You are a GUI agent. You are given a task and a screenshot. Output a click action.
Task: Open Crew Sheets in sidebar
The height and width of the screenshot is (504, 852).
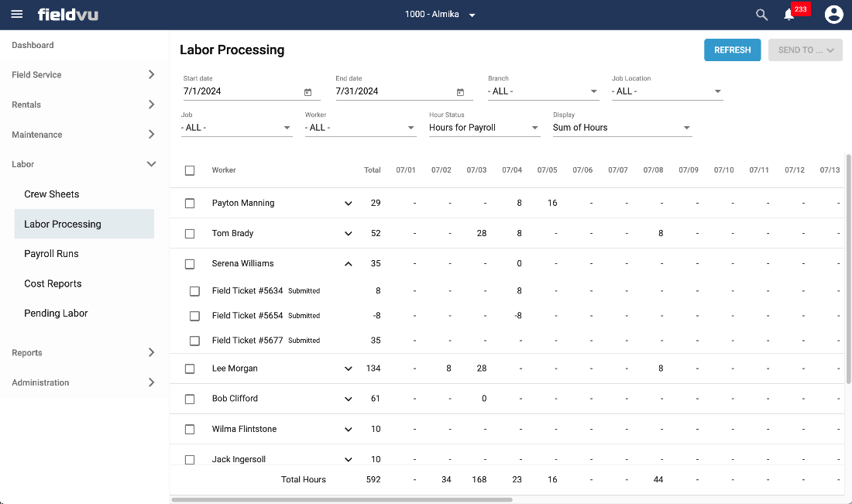coord(52,194)
